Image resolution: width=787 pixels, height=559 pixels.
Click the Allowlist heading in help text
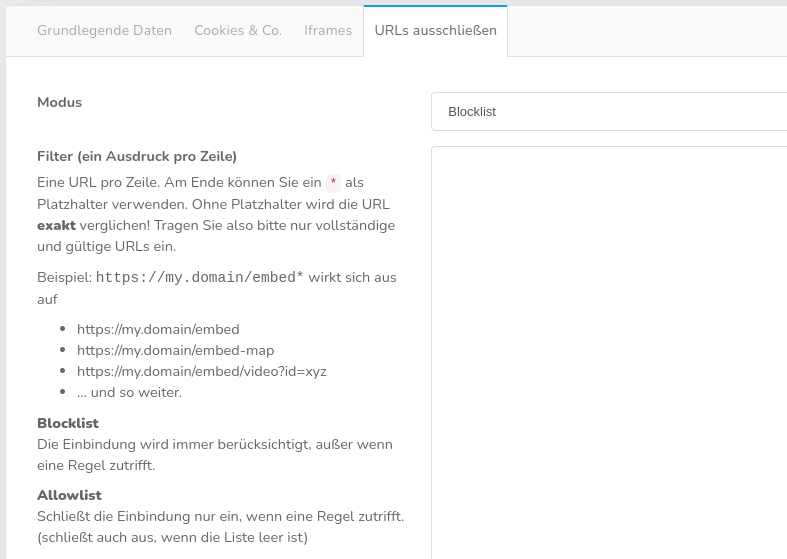tap(69, 495)
